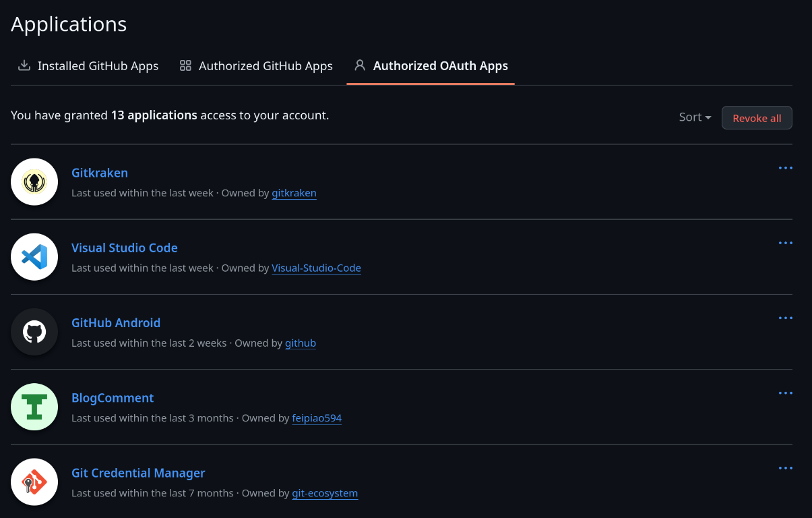Click the Gitkraken app logo icon

click(x=34, y=182)
